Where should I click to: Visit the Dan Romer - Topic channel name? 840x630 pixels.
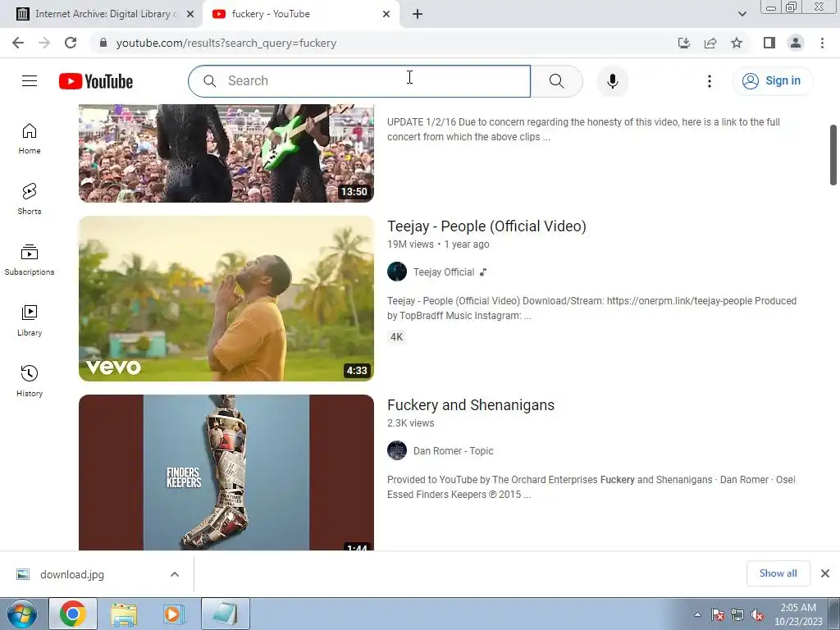pos(453,451)
